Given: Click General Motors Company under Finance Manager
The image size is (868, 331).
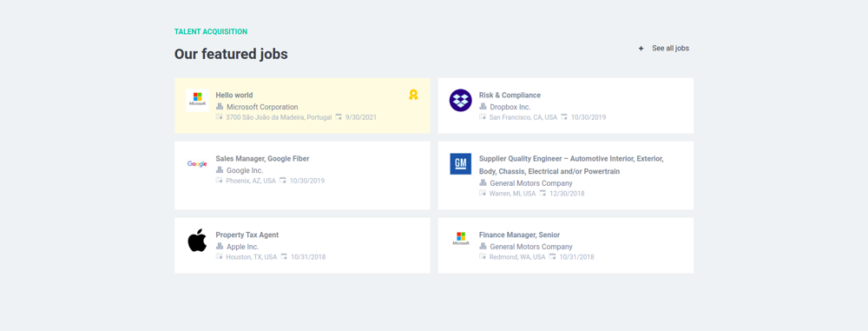Looking at the screenshot, I should [531, 247].
